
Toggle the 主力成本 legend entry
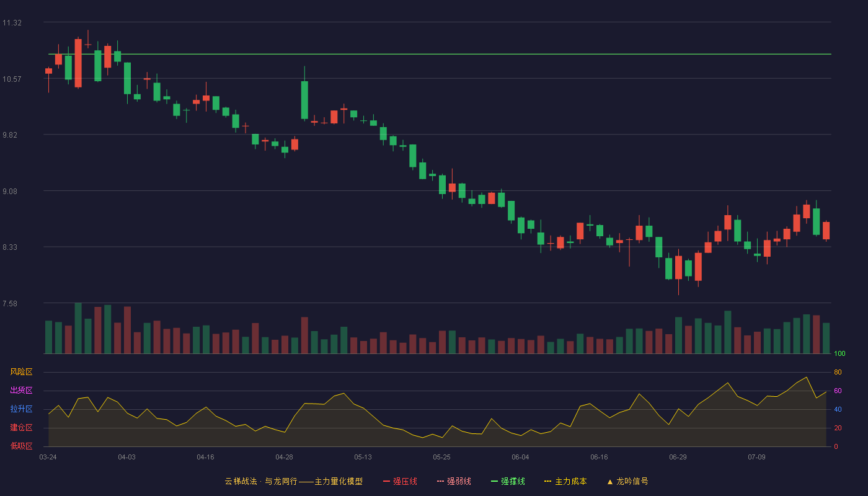pos(565,481)
